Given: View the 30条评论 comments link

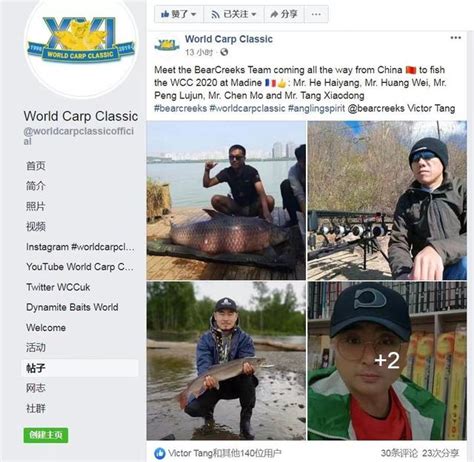Looking at the screenshot, I should [399, 453].
